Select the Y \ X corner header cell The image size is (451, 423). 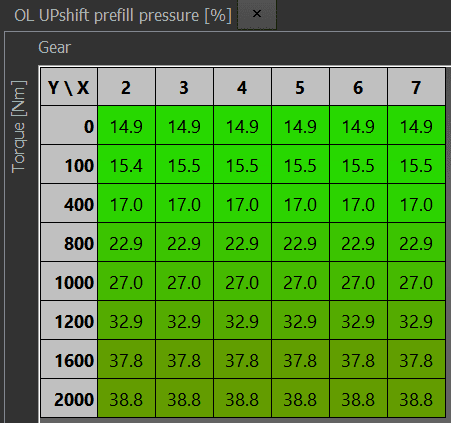pyautogui.click(x=69, y=87)
